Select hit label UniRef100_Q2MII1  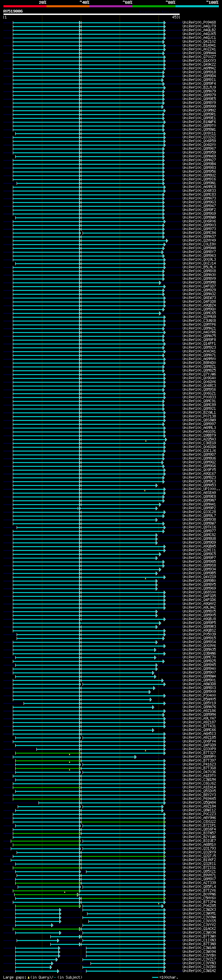[x=199, y=550]
